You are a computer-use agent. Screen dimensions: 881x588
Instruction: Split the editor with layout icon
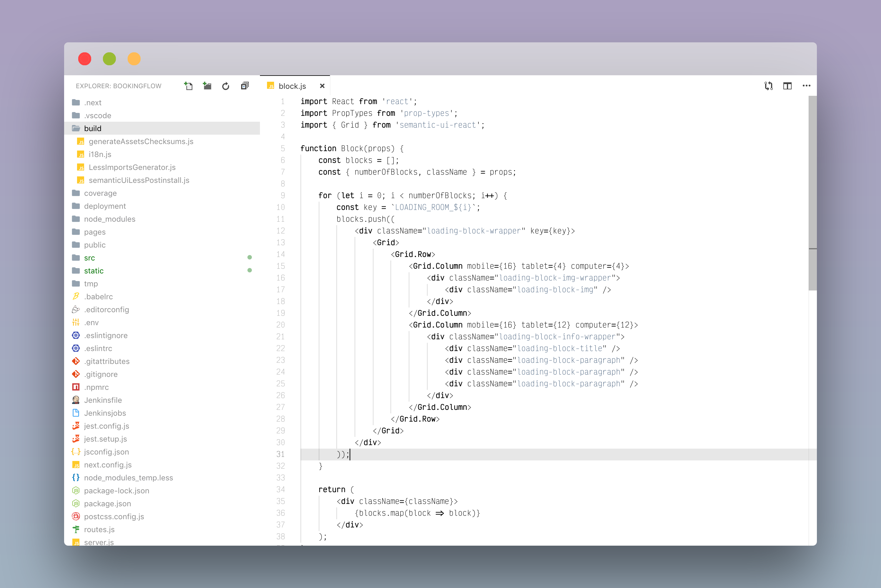[x=787, y=86]
